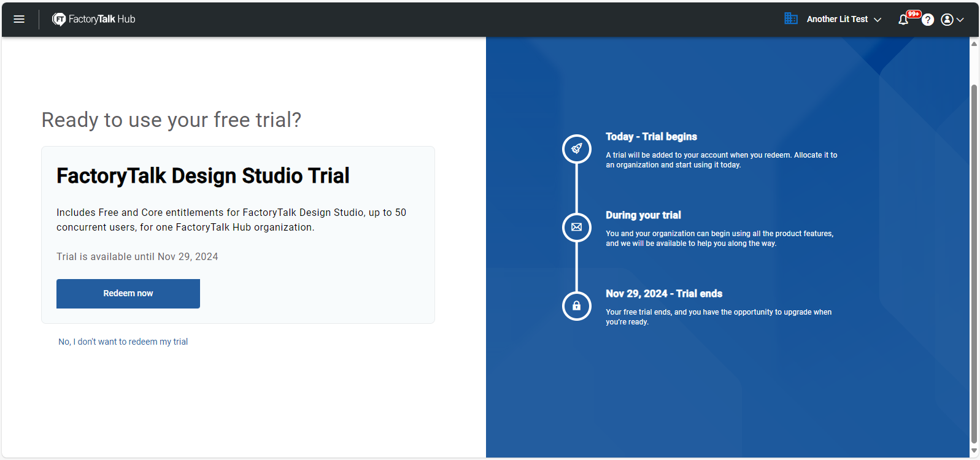Click the FactoryTalk Design Studio Trial heading

click(x=203, y=176)
